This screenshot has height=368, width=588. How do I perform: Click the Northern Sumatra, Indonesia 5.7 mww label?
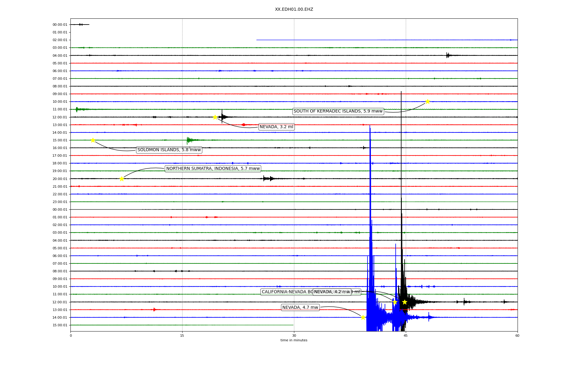click(x=213, y=169)
